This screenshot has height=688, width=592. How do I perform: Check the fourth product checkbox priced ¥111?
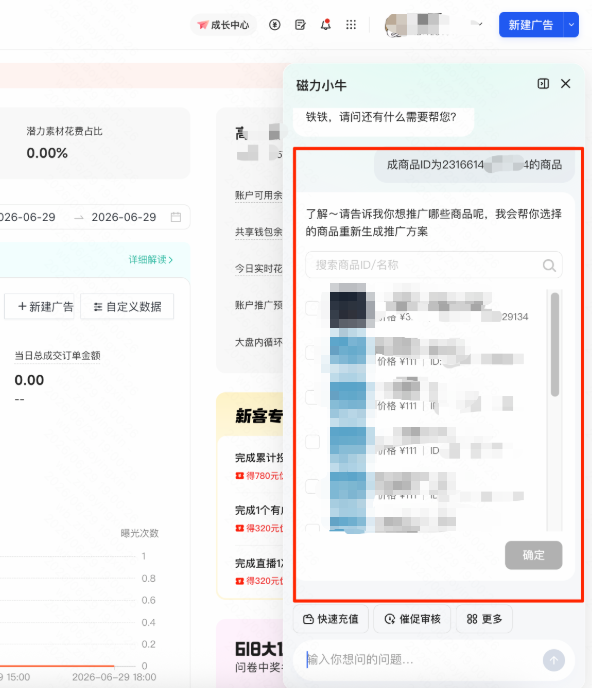tap(312, 441)
